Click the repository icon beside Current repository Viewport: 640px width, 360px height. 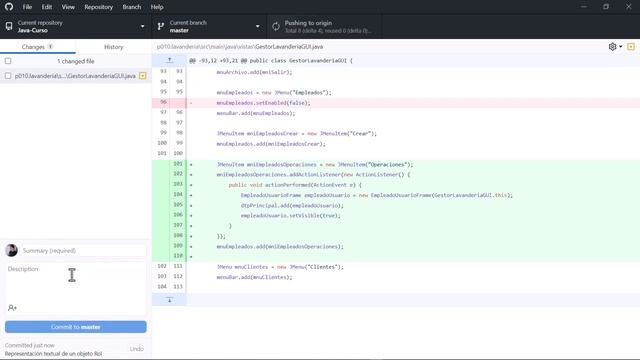click(x=9, y=27)
